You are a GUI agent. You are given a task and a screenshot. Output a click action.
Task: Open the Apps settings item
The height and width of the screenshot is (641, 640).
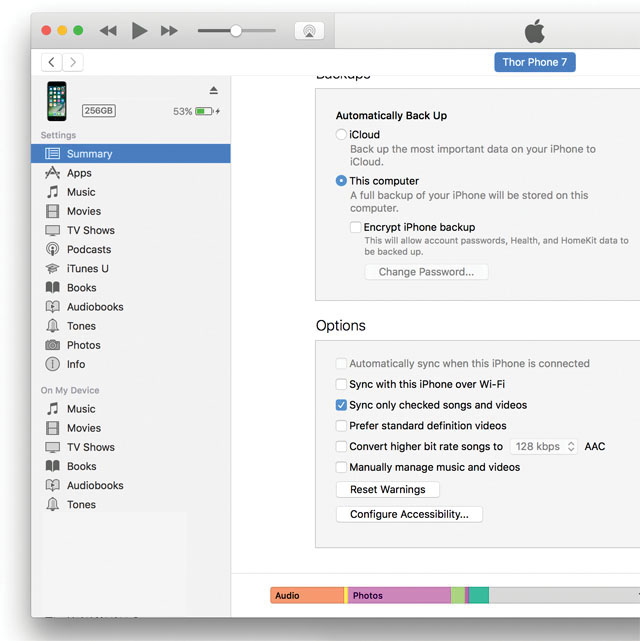tap(131, 173)
